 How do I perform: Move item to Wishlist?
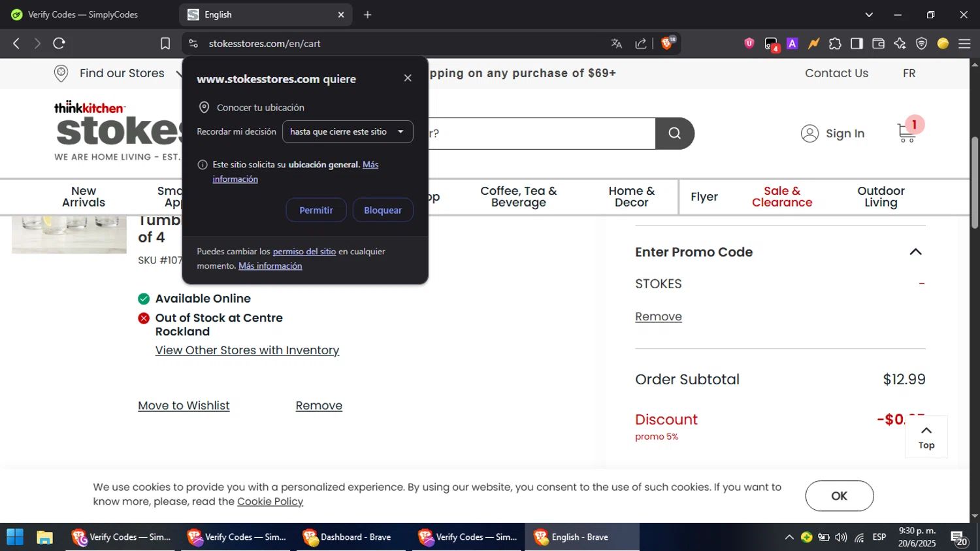click(x=184, y=405)
